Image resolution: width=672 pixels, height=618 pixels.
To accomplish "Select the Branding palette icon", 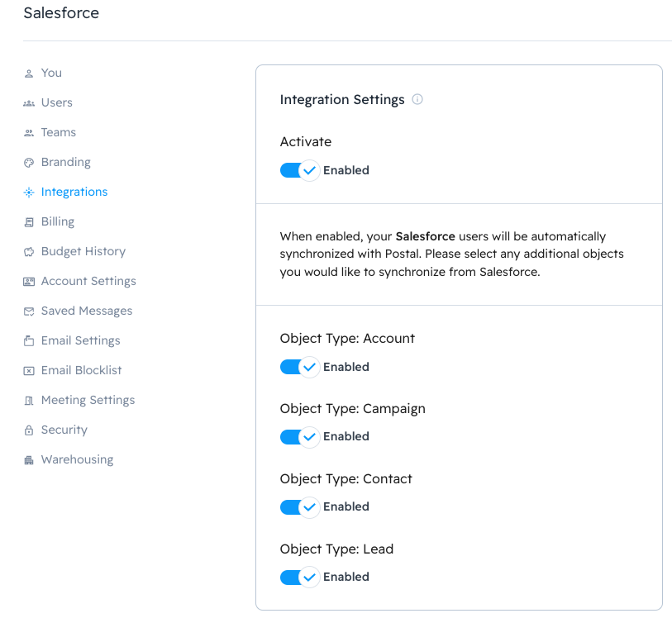I will [x=29, y=162].
